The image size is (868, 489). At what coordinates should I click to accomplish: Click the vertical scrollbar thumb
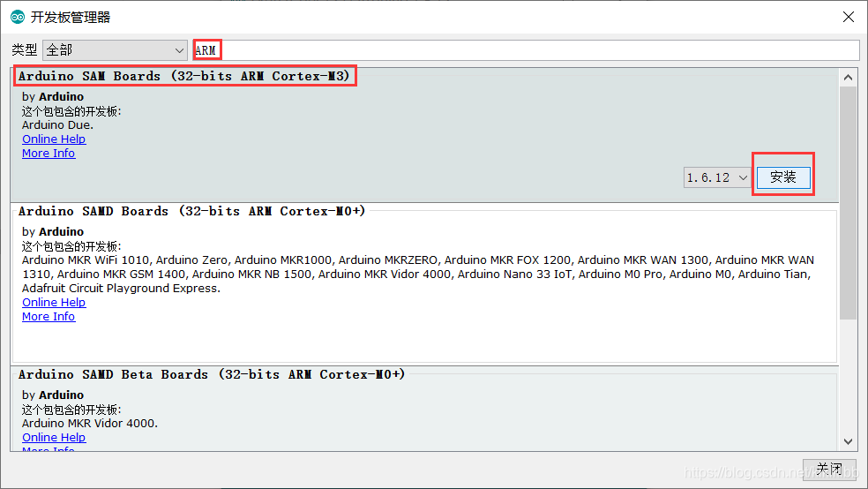click(848, 203)
